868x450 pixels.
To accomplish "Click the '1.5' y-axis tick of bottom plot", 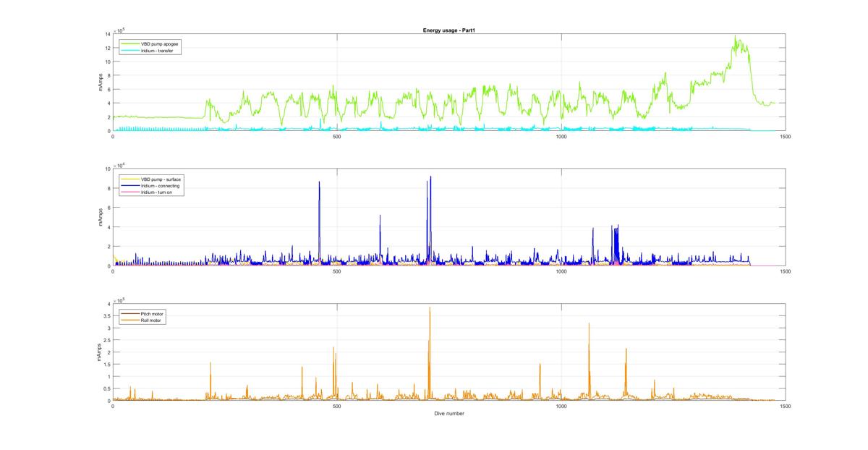I will click(106, 365).
